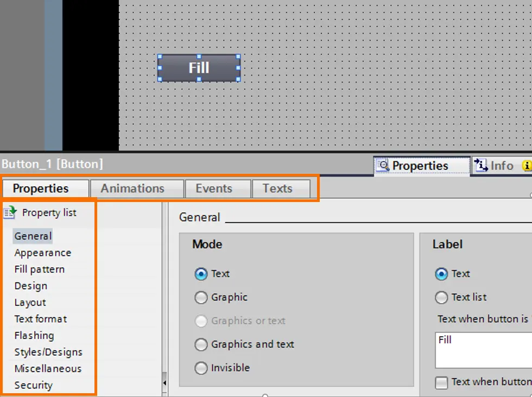
Task: Select the Fill button on canvas
Action: [x=199, y=68]
